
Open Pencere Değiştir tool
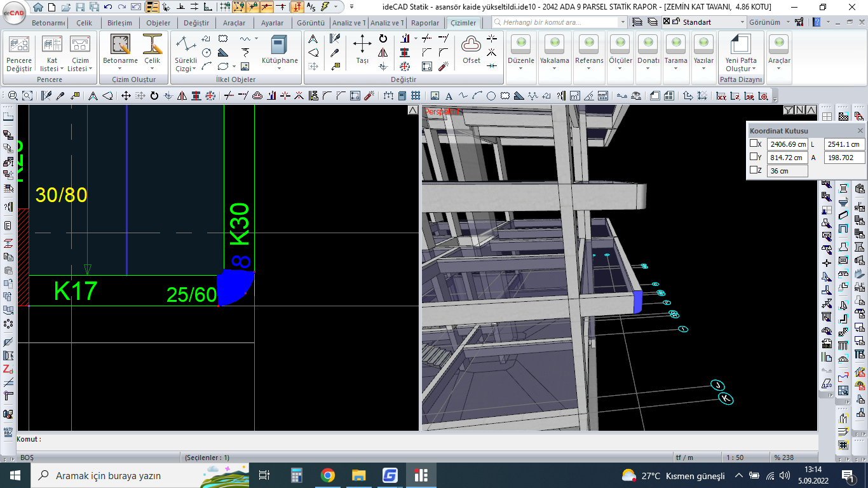(19, 54)
